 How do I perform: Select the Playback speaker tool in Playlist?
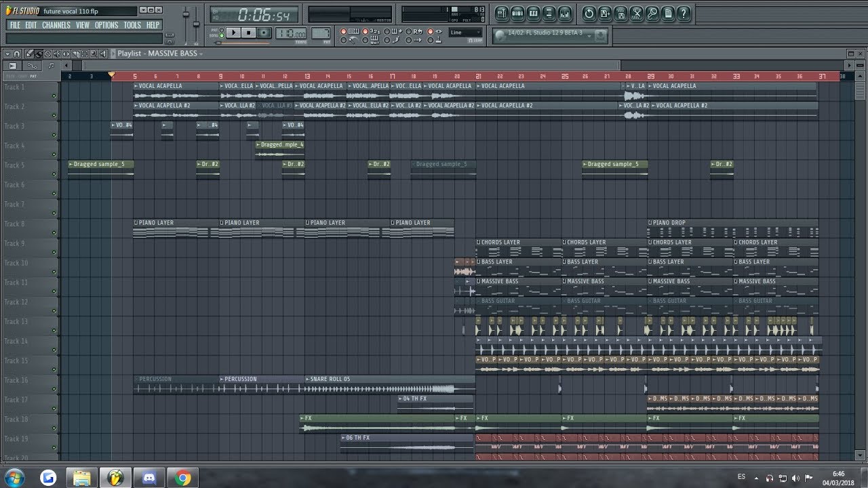coord(102,54)
